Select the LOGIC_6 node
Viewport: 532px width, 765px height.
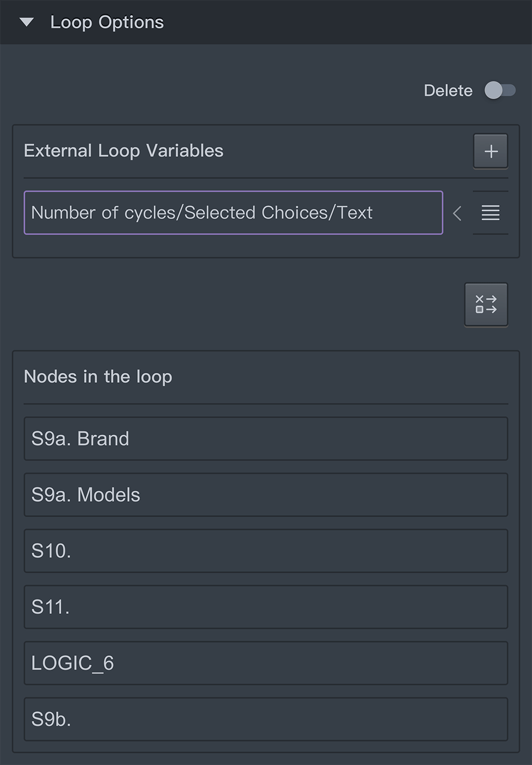265,663
